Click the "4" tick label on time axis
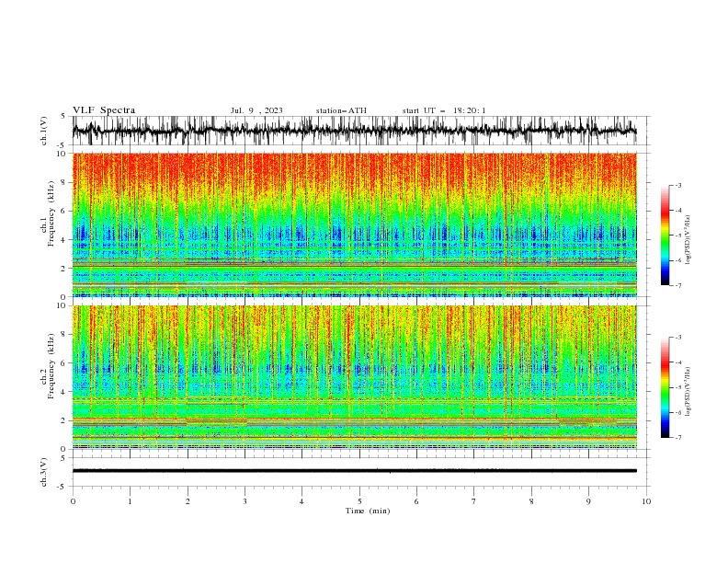The width and height of the screenshot is (728, 563). pos(301,501)
